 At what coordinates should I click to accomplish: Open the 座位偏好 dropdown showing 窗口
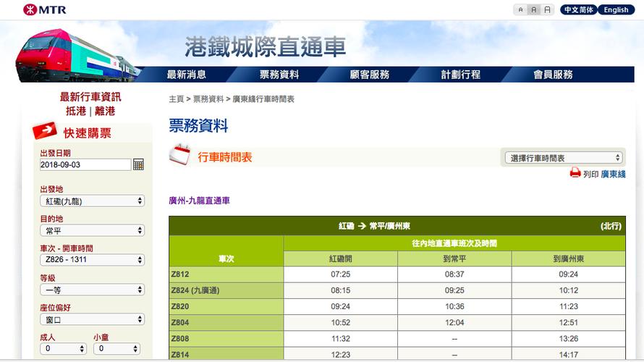(93, 319)
